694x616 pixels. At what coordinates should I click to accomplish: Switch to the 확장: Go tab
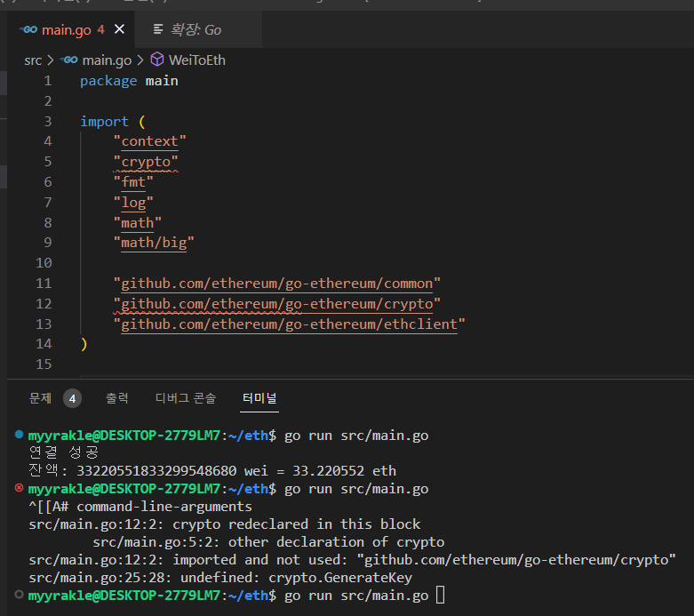(195, 29)
